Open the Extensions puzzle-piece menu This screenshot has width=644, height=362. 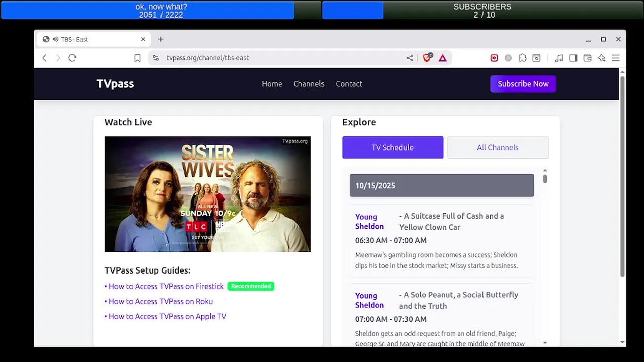click(523, 58)
